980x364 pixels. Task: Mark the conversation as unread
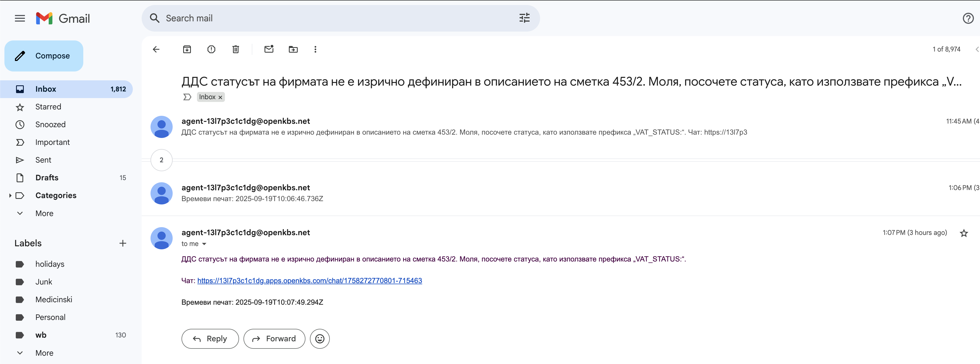click(x=269, y=49)
